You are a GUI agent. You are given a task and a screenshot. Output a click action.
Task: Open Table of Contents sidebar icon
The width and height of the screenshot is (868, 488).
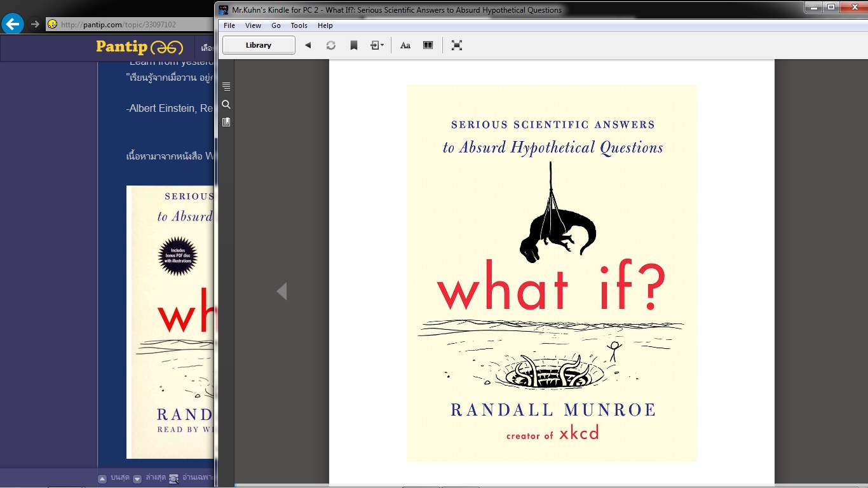coord(226,86)
